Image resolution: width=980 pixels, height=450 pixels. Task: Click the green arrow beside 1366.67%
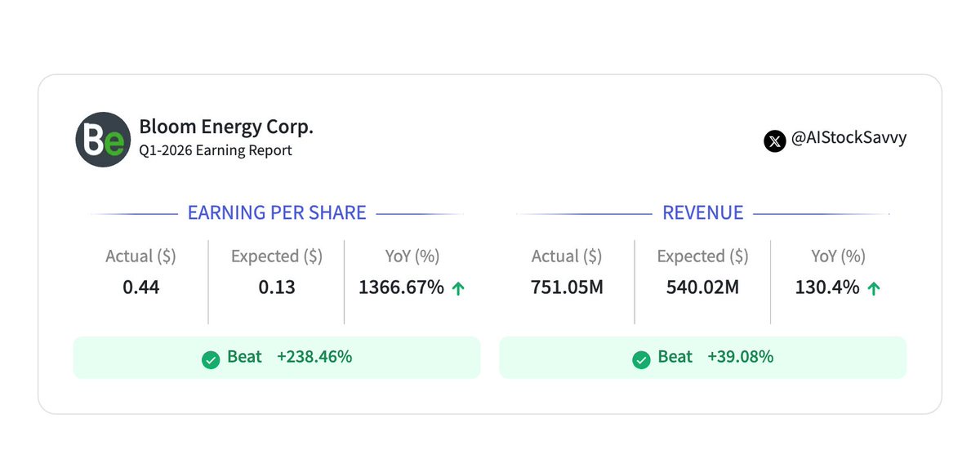coord(458,288)
